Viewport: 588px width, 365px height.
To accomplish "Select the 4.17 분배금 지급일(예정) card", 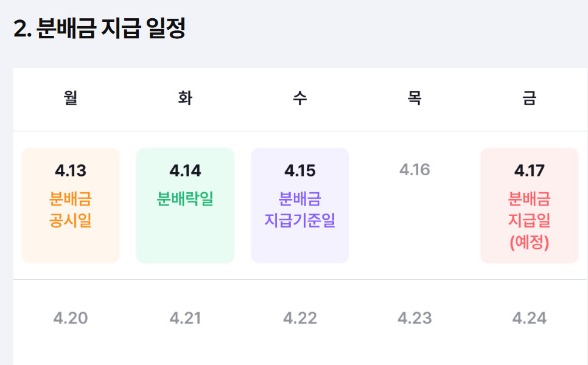I will tap(529, 206).
